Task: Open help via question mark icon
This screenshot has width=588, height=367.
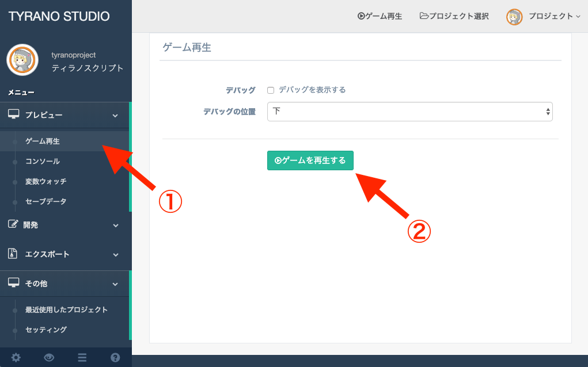Action: coord(115,357)
